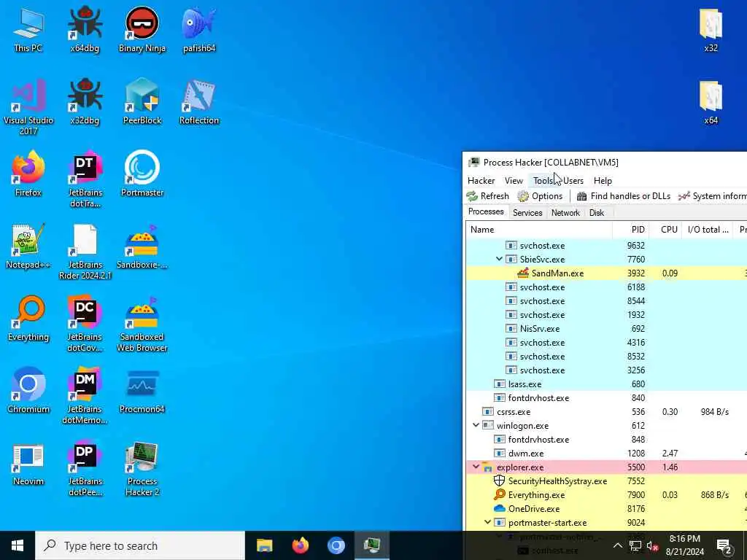The width and height of the screenshot is (747, 560).
Task: Select the x64dbg desktop shortcut
Action: (85, 29)
